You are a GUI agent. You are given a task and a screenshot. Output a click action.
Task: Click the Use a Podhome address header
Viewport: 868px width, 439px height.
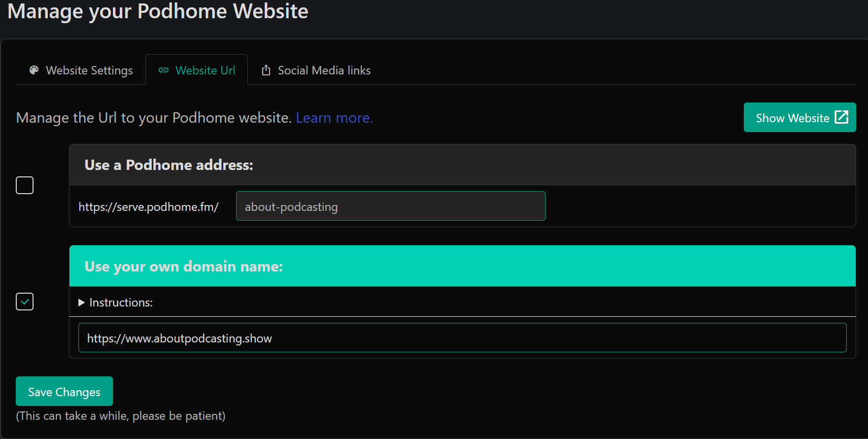pyautogui.click(x=462, y=165)
